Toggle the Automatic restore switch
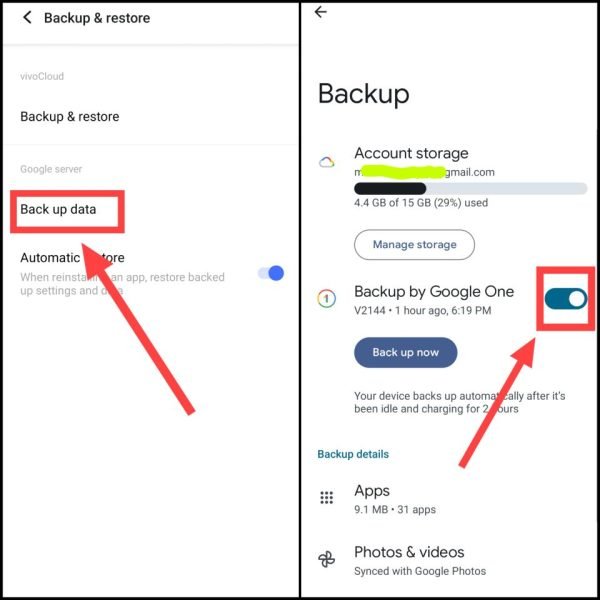The image size is (600, 600). click(x=271, y=273)
